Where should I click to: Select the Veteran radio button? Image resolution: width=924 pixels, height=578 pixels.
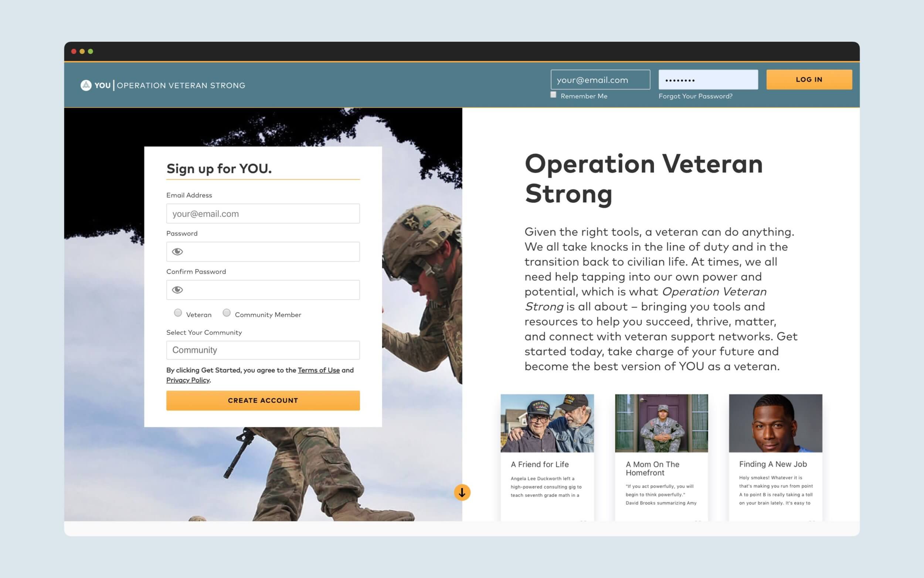click(178, 313)
